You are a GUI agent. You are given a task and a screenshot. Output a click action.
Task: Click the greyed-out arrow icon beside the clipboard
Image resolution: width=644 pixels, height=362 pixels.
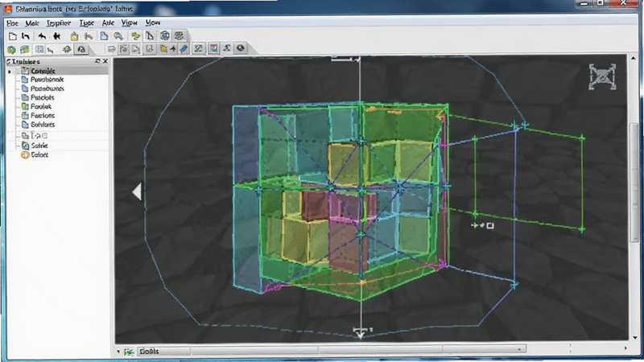click(89, 36)
